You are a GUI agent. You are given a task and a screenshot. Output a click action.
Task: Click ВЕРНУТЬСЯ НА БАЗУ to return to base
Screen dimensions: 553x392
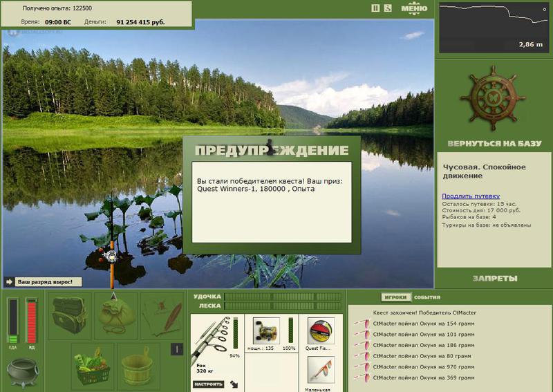(494, 144)
